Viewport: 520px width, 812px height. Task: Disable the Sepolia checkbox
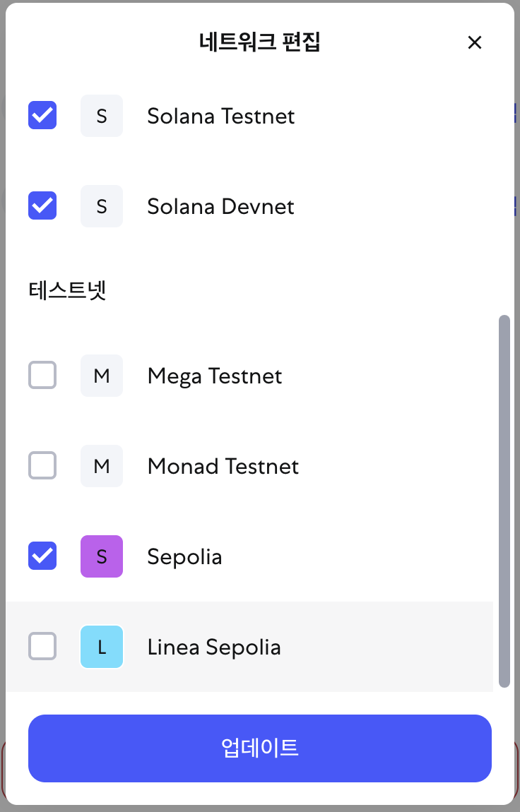(x=42, y=556)
